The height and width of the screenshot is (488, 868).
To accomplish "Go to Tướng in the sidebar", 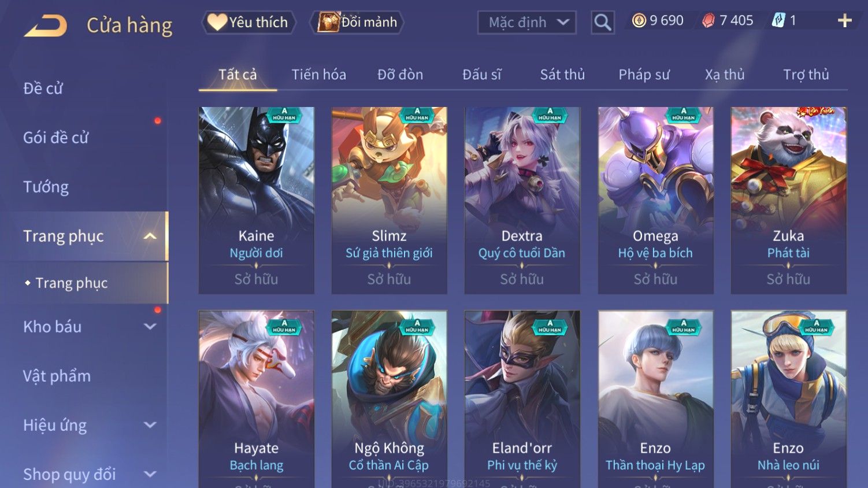I will 46,187.
